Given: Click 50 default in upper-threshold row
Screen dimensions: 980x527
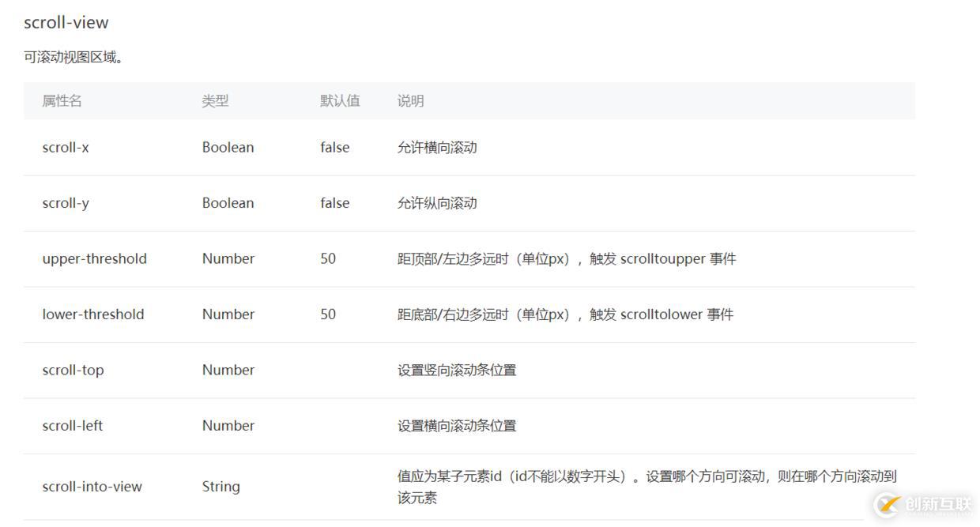Looking at the screenshot, I should point(328,258).
